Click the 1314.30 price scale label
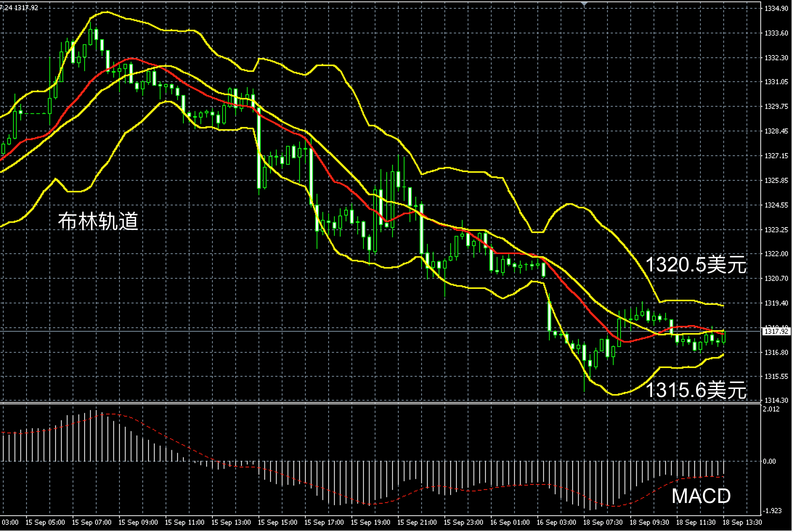This screenshot has width=793, height=532. 776,400
